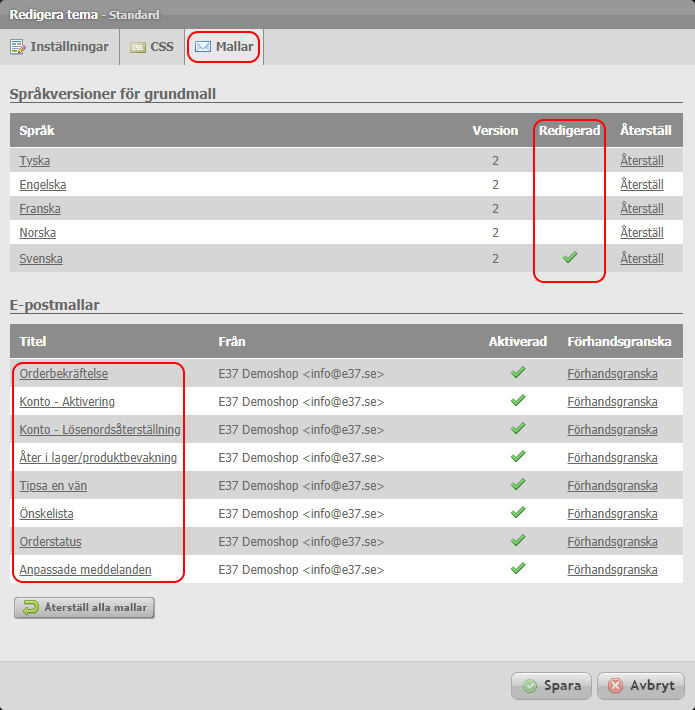Click the Version column header

(x=495, y=130)
